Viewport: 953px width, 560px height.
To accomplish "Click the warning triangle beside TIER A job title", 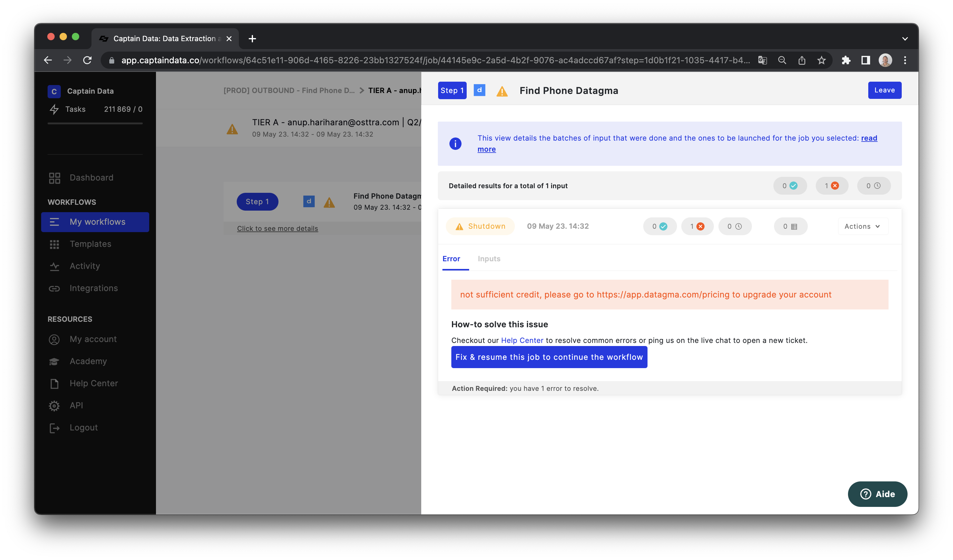I will (232, 129).
